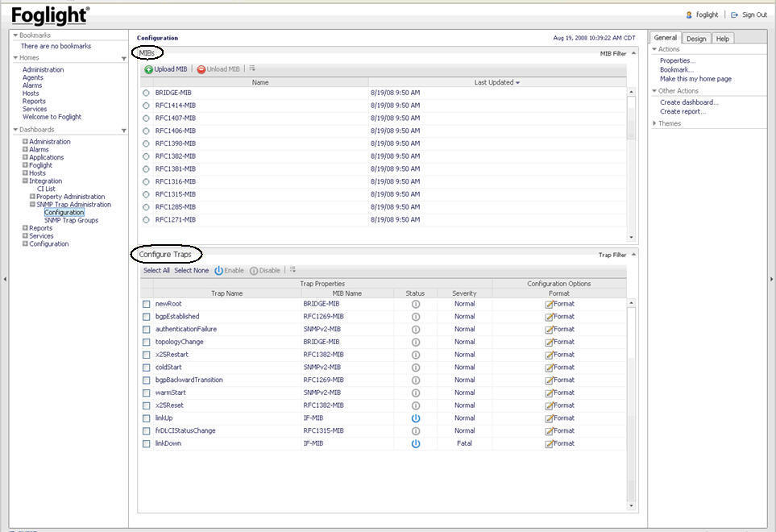Viewport: 776px width, 532px height.
Task: Open Format editor for frDLCIStatusChange trap
Action: 560,431
